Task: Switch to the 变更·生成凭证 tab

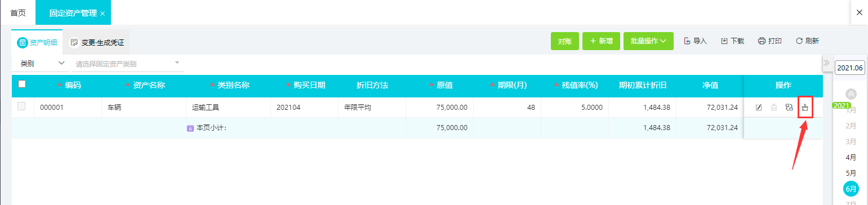Action: pos(97,42)
